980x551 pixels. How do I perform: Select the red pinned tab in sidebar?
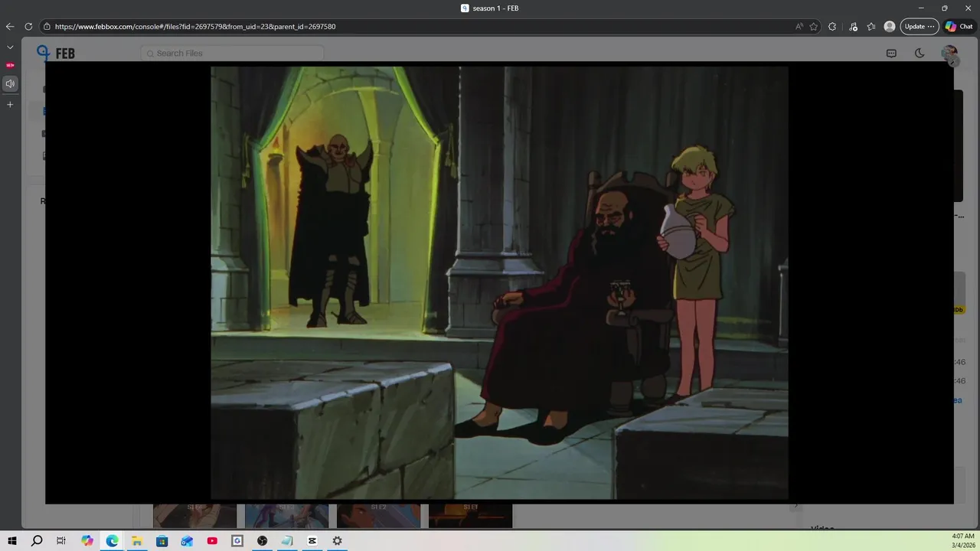(10, 65)
